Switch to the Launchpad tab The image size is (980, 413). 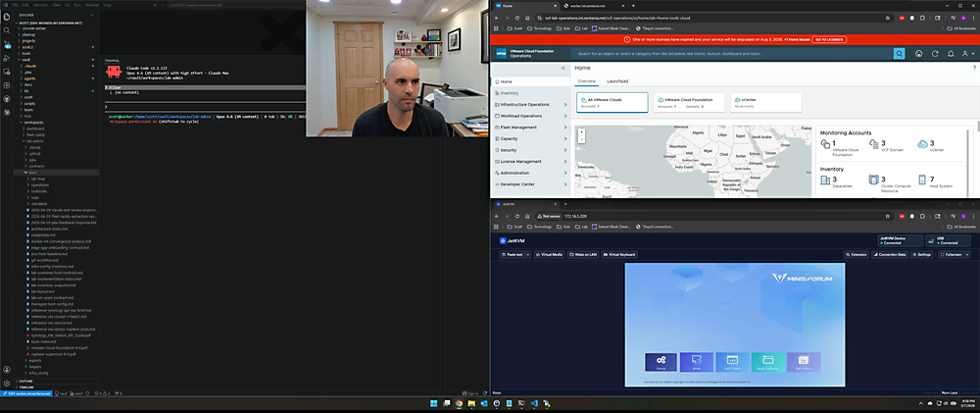(x=617, y=81)
